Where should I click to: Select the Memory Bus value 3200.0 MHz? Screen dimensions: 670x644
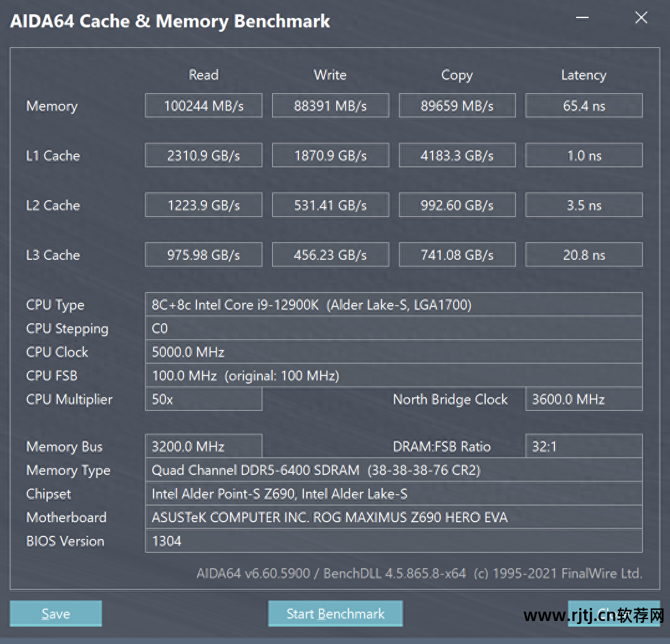click(x=204, y=446)
